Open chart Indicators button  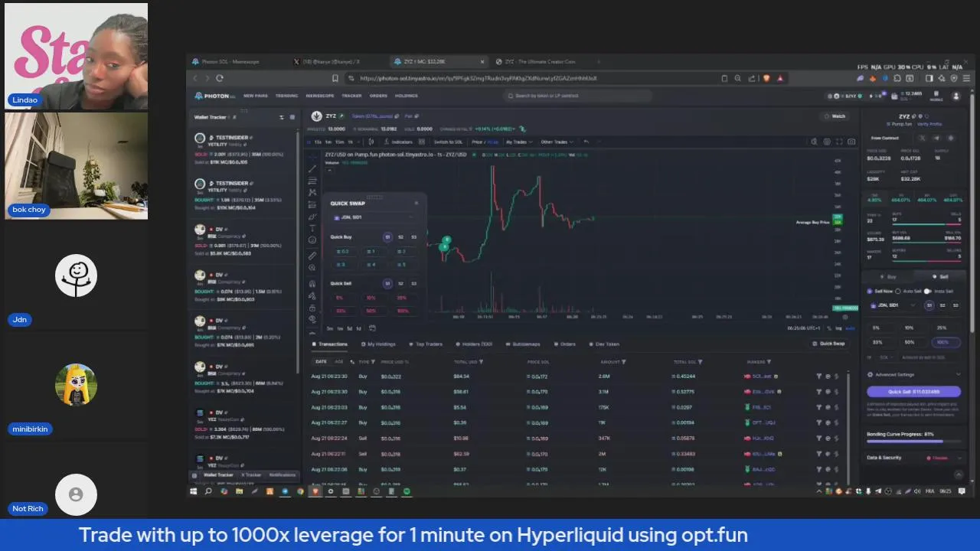point(398,142)
